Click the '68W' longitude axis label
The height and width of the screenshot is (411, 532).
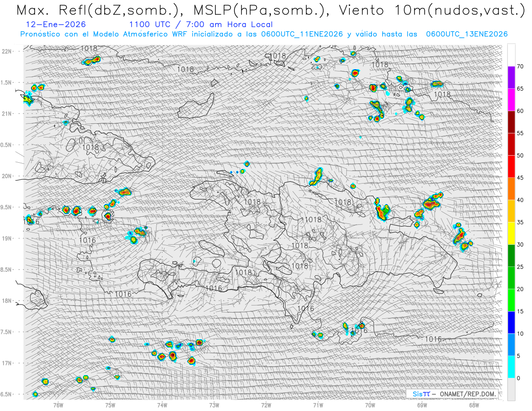(473, 405)
